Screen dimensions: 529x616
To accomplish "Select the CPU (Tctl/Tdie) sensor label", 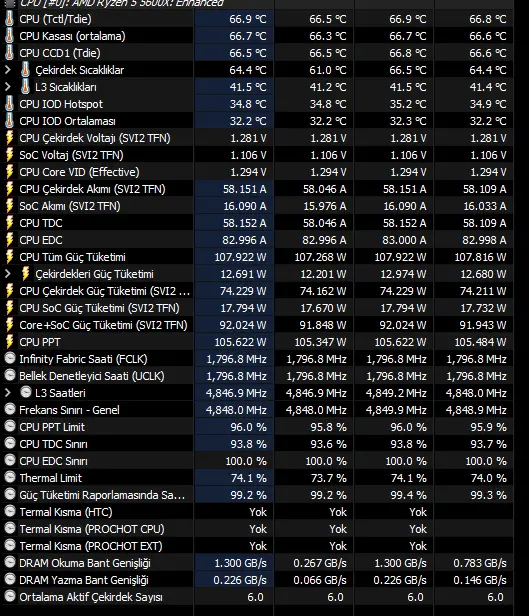I will (x=55, y=19).
